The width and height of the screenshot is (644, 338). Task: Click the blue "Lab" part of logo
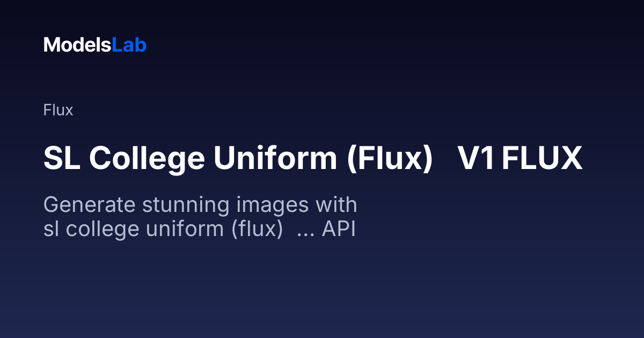tap(129, 45)
